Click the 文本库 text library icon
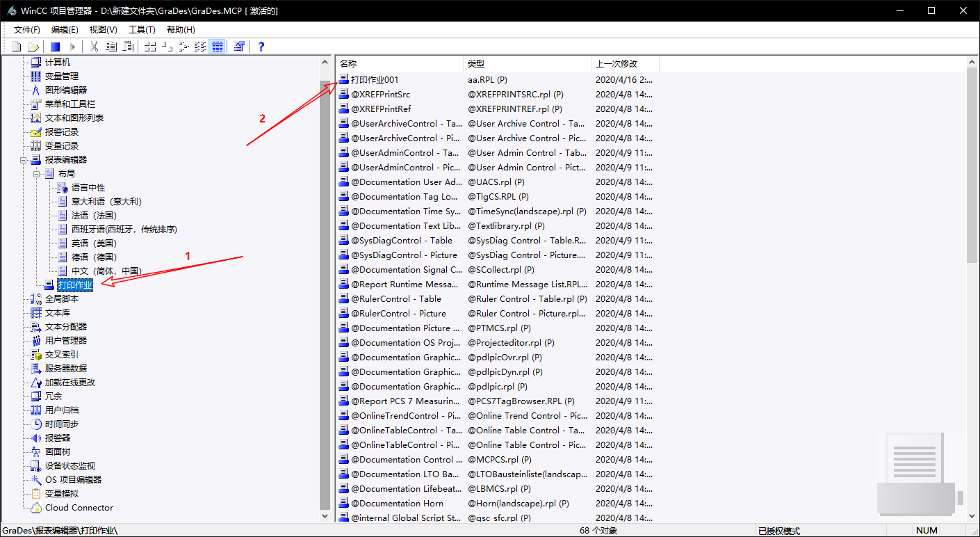The height and width of the screenshot is (537, 980). [36, 313]
